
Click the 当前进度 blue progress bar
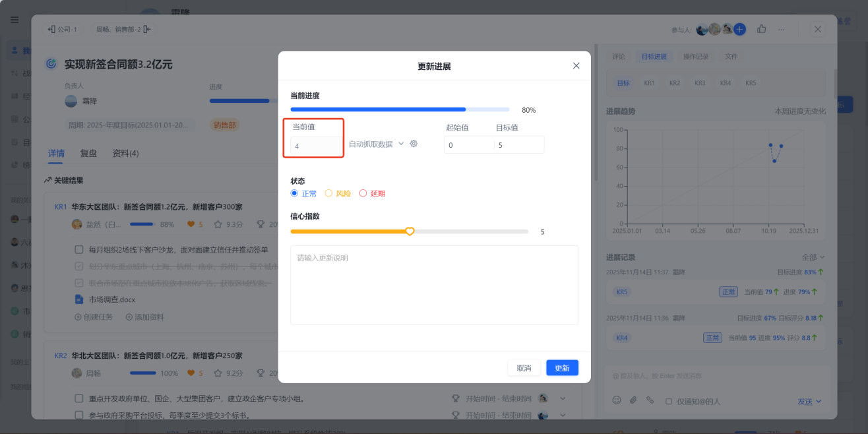[400, 109]
